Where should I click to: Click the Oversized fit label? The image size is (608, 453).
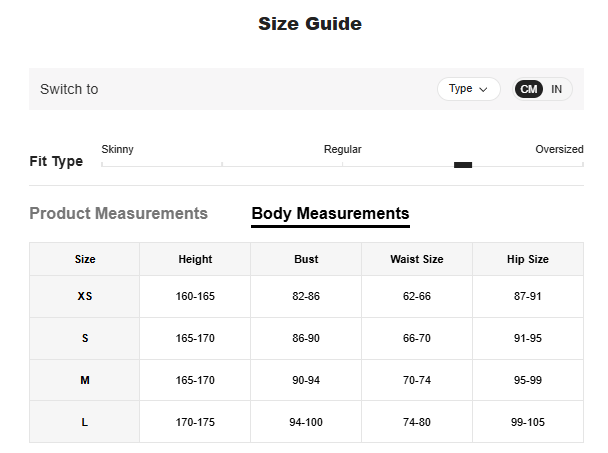click(x=559, y=149)
